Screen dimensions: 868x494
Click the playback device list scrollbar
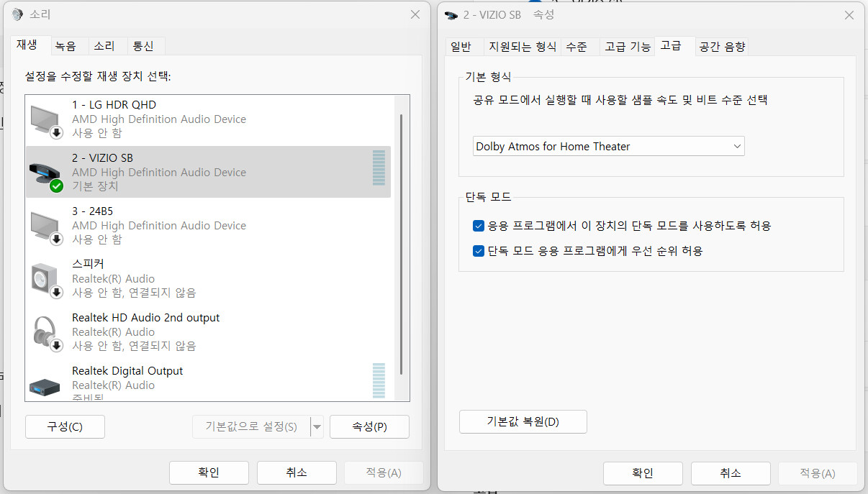401,244
